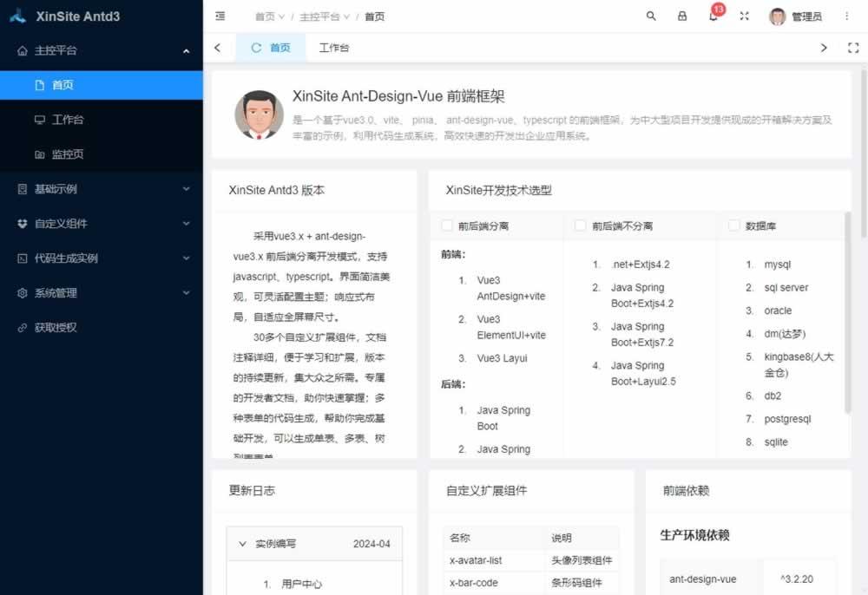868x595 pixels.
Task: Click the 用户中心 log entry
Action: [x=302, y=584]
